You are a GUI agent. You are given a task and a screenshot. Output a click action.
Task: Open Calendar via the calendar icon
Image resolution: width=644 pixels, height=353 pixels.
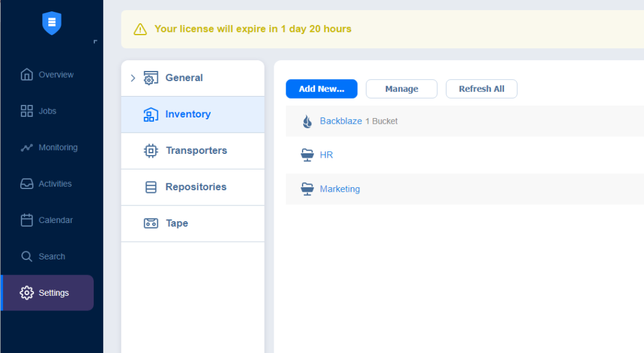(x=26, y=220)
